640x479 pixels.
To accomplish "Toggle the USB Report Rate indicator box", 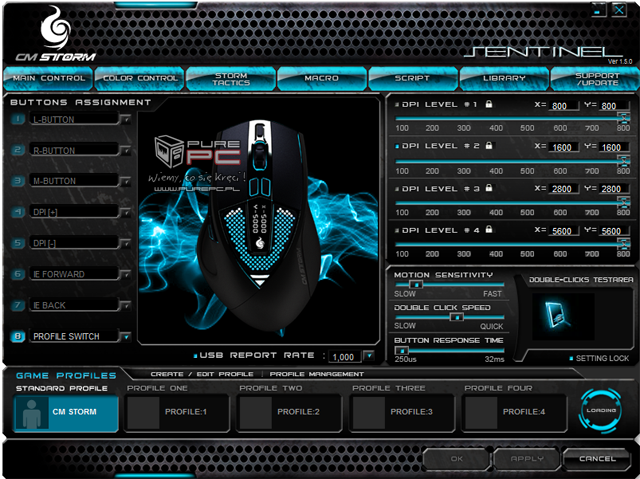I will pyautogui.click(x=196, y=356).
